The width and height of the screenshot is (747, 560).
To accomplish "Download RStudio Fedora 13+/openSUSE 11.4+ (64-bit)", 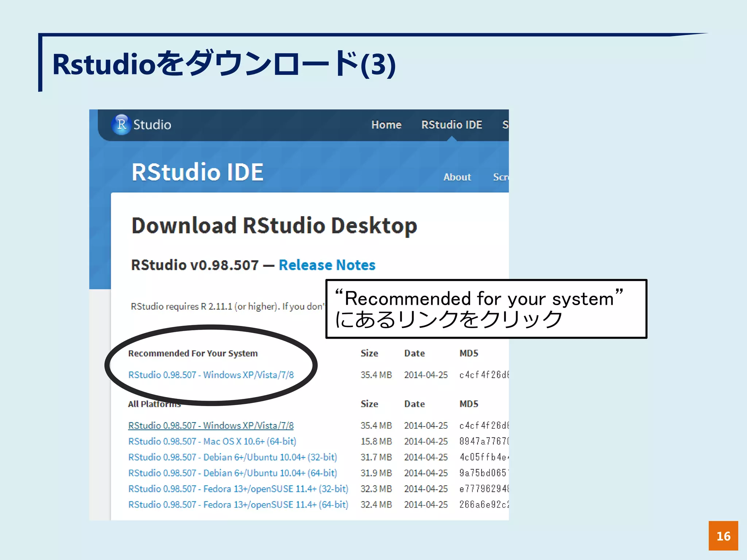I will coord(238,505).
